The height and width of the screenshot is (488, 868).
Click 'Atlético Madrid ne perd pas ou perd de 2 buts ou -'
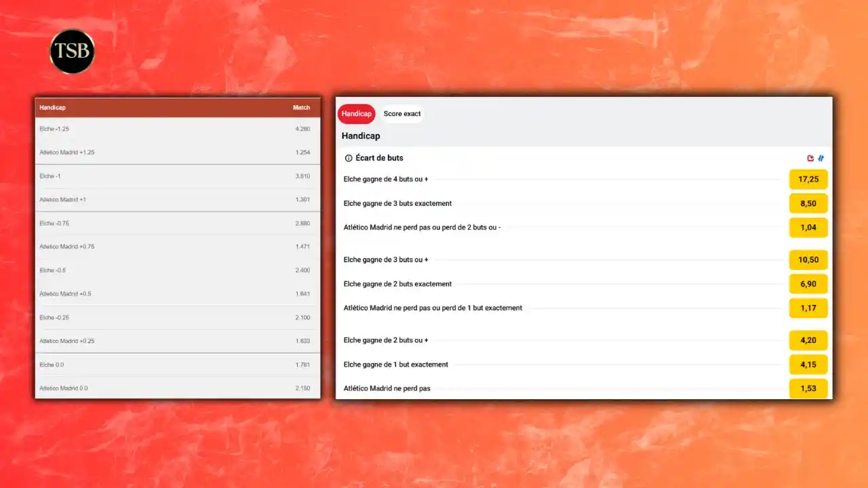(422, 228)
